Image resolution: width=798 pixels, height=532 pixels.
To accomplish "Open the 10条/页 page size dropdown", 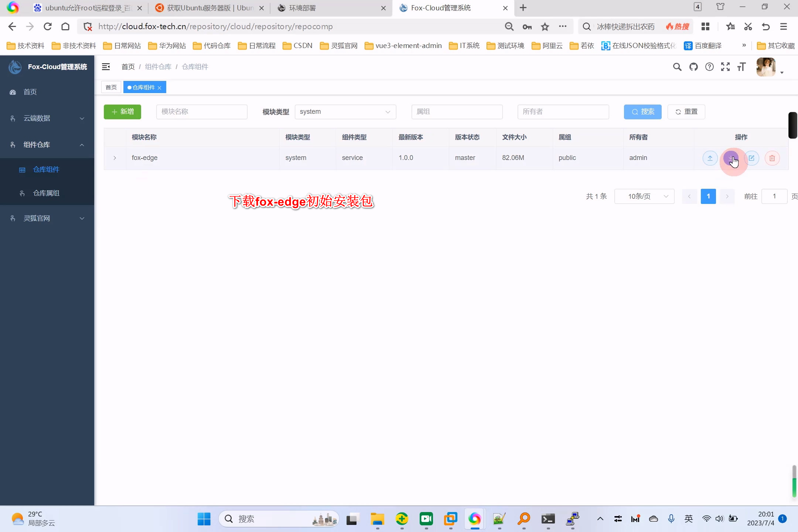I will (x=644, y=197).
